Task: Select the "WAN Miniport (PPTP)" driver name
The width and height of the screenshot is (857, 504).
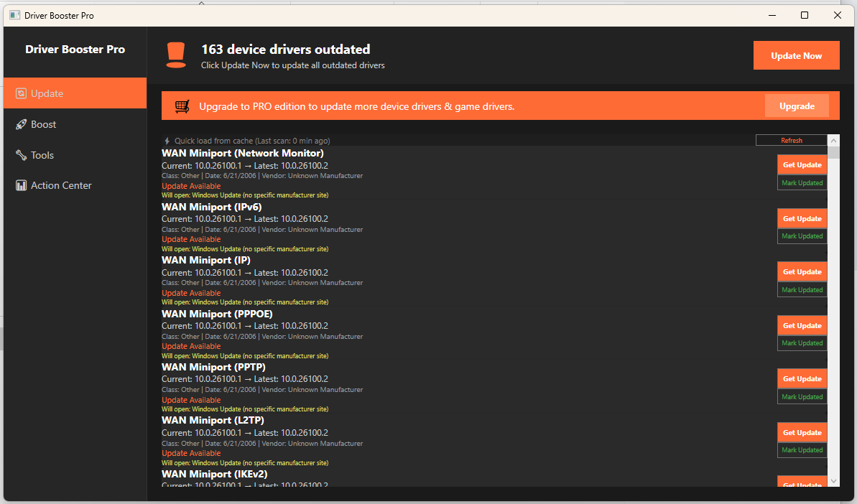Action: coord(213,368)
